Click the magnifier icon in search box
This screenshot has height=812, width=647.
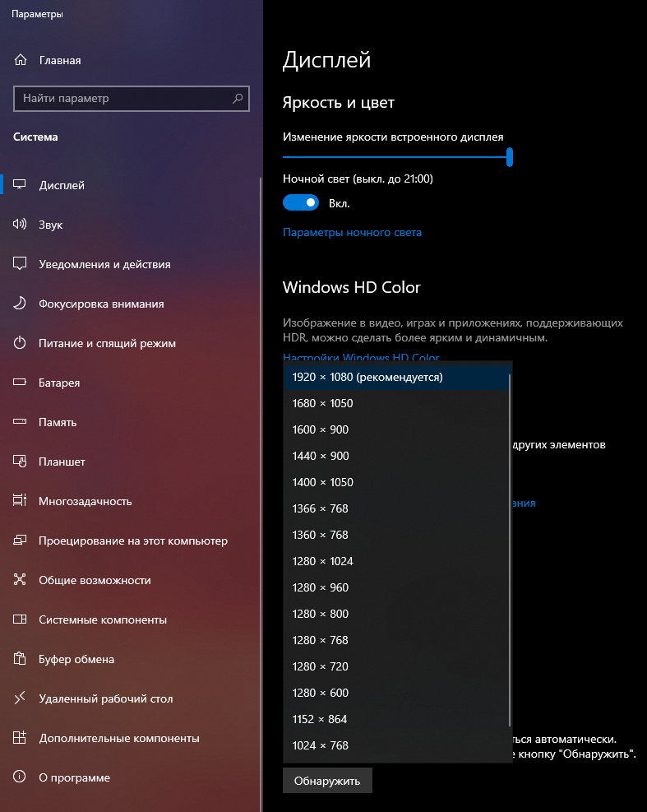click(238, 99)
